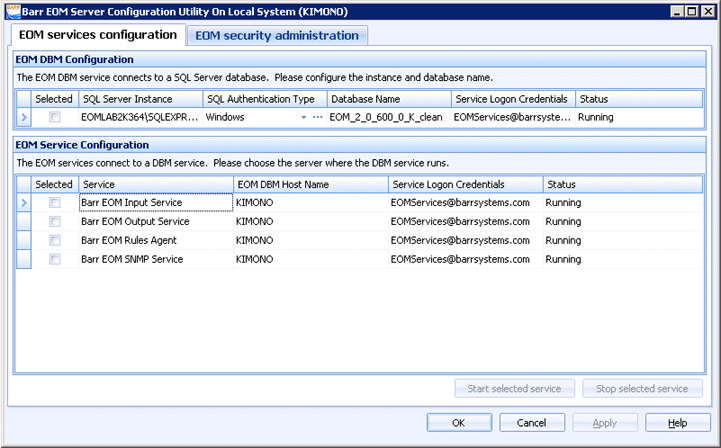Click the Service column header

pyautogui.click(x=156, y=184)
